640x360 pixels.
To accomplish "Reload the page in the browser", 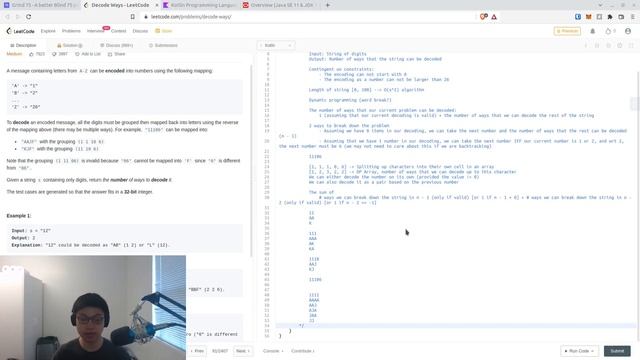I will tap(29, 17).
